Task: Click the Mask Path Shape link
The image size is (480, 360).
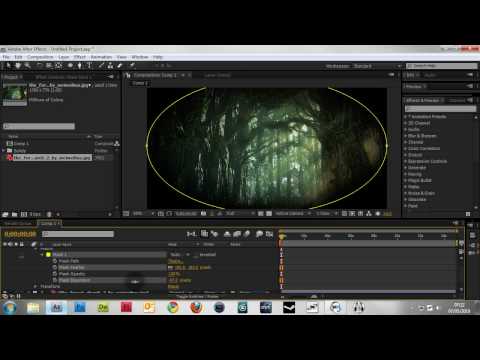Action: pyautogui.click(x=175, y=261)
